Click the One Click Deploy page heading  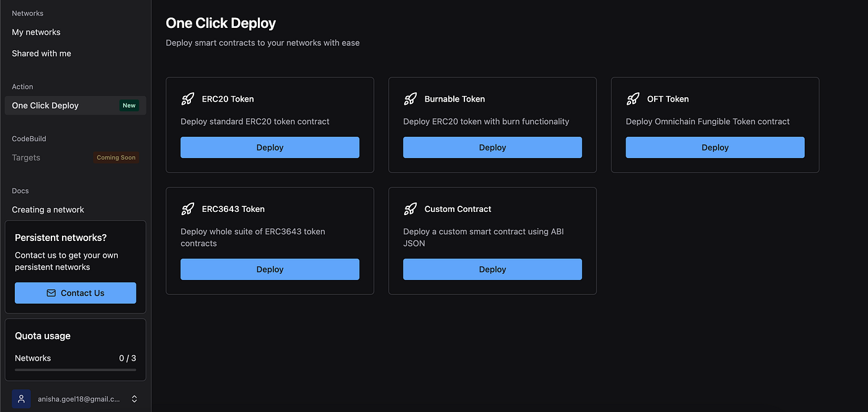coord(221,23)
